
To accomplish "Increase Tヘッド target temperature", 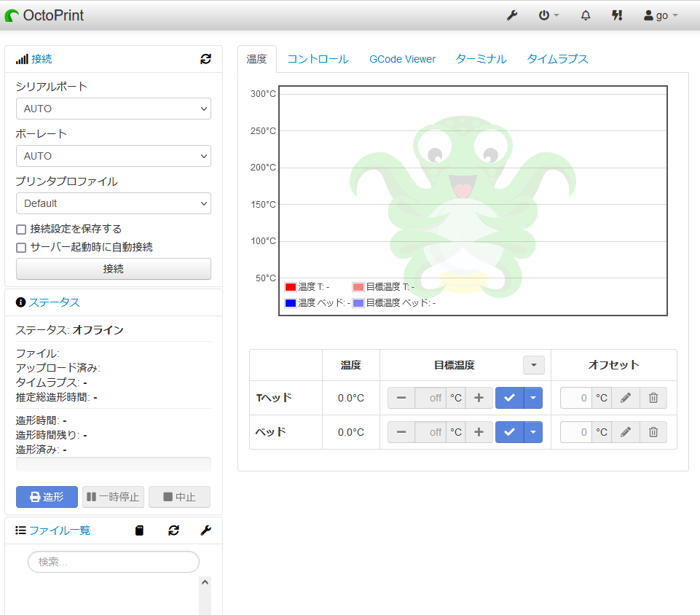I will click(479, 398).
